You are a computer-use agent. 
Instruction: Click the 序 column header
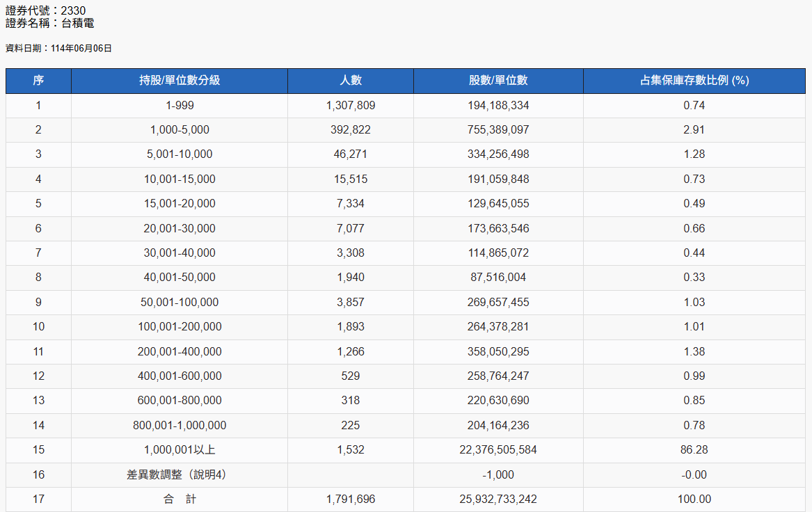point(38,81)
